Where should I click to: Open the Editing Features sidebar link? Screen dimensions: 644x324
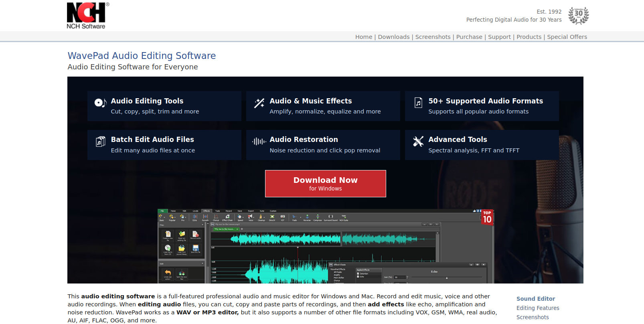(537, 308)
